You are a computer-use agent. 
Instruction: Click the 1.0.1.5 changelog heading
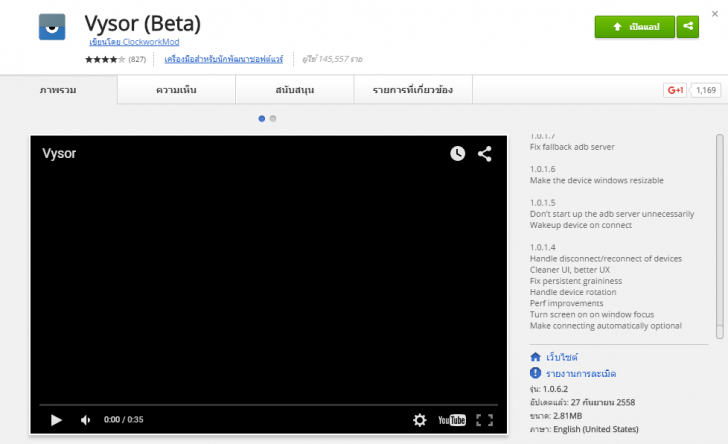tap(543, 202)
